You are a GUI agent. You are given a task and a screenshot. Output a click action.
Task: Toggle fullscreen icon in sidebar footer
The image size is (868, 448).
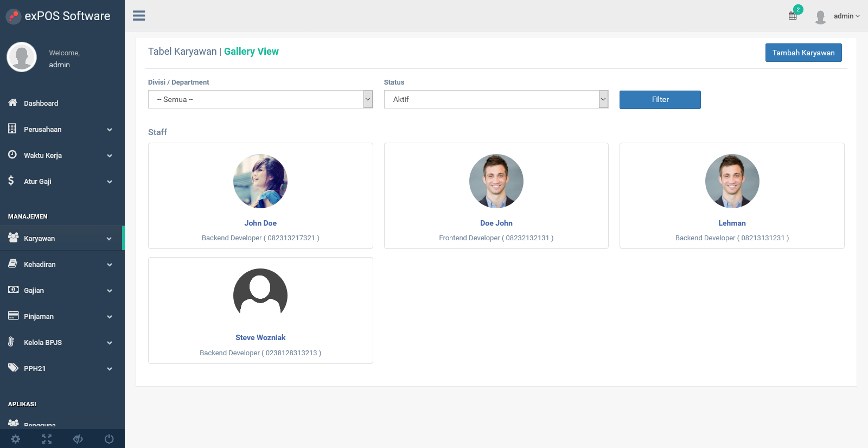pos(47,439)
